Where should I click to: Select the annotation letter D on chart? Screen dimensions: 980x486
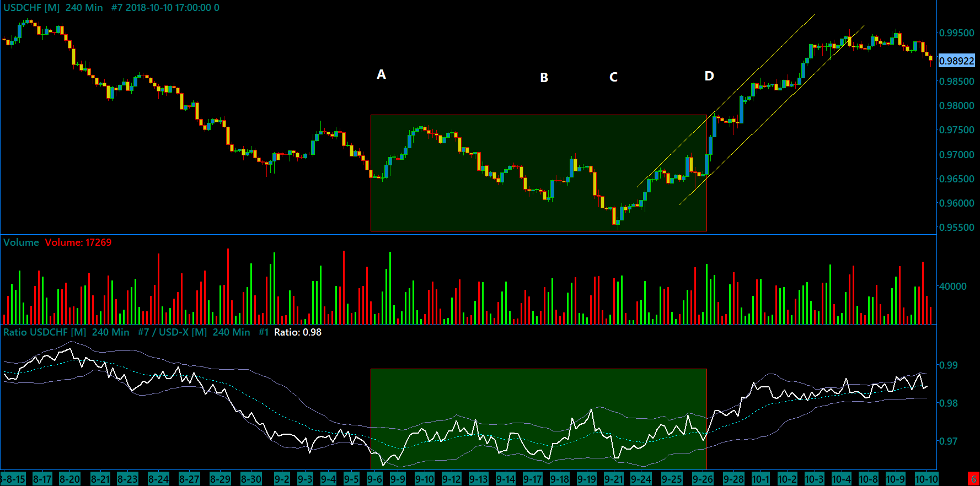[709, 76]
